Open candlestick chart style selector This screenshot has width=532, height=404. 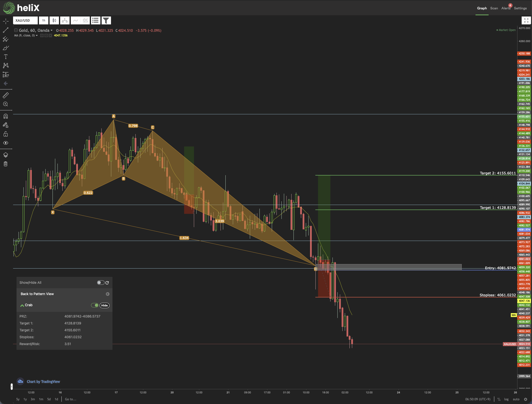click(54, 20)
